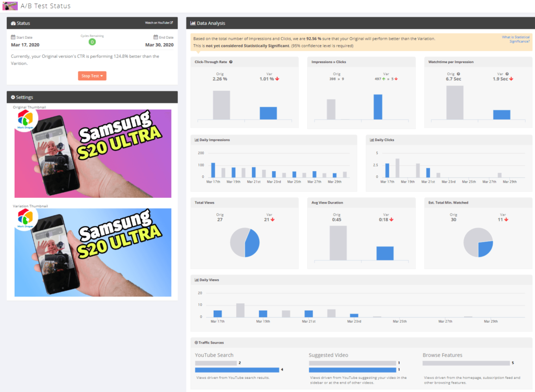This screenshot has width=535, height=392.
Task: Click the green Cycles Remaining badge
Action: click(x=92, y=42)
